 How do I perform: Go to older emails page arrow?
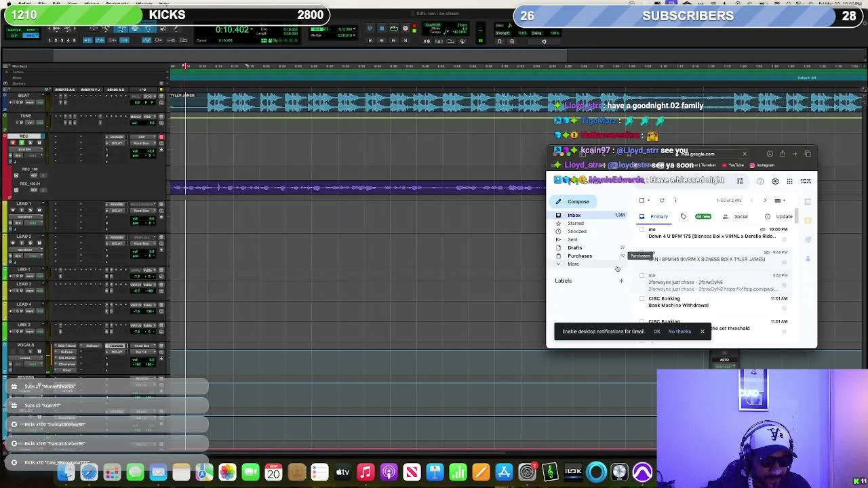765,201
